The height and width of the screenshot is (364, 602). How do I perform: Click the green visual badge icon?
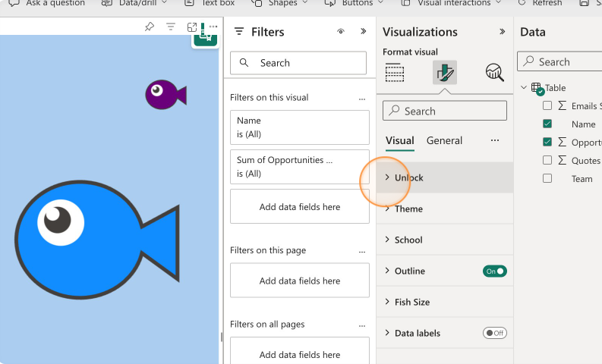point(206,39)
